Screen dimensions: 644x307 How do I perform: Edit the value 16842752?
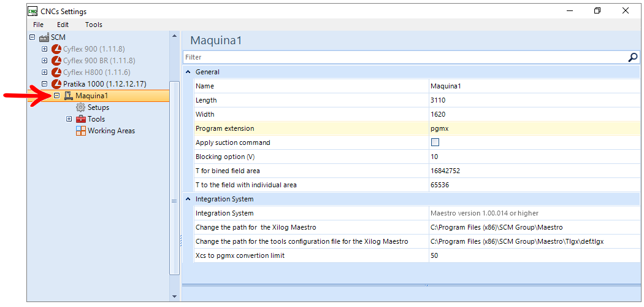[534, 171]
